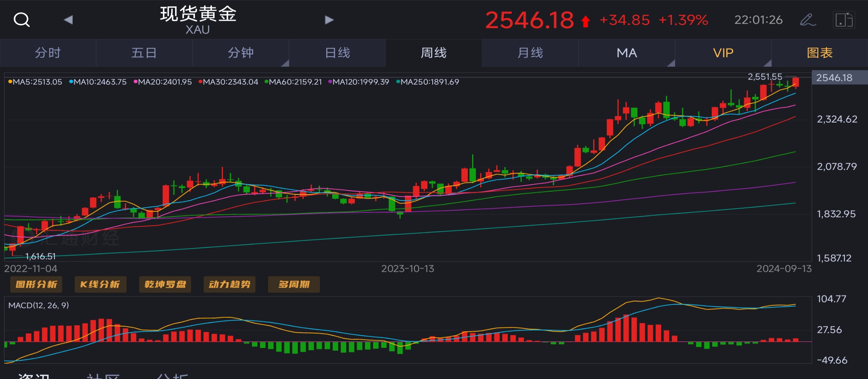Image resolution: width=868 pixels, height=379 pixels.
Task: Tap the 2,551.55 high marker
Action: pyautogui.click(x=765, y=77)
